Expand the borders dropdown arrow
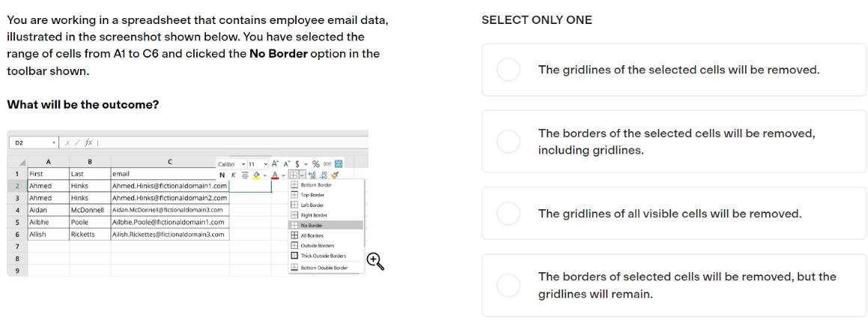The image size is (868, 330). (303, 175)
